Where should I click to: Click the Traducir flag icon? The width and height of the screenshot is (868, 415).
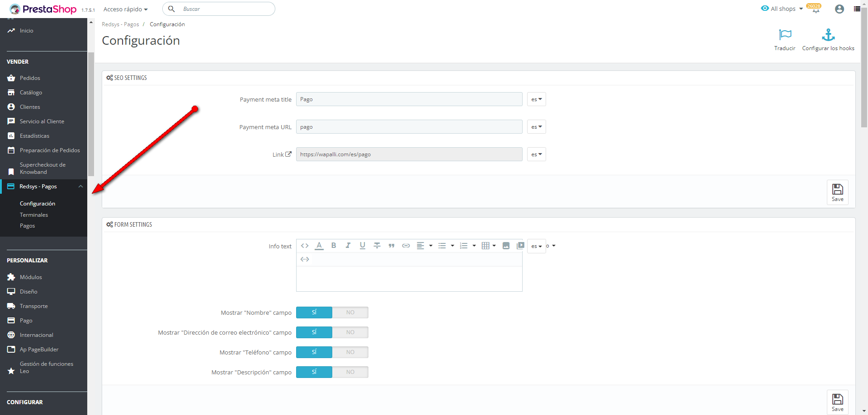[785, 35]
